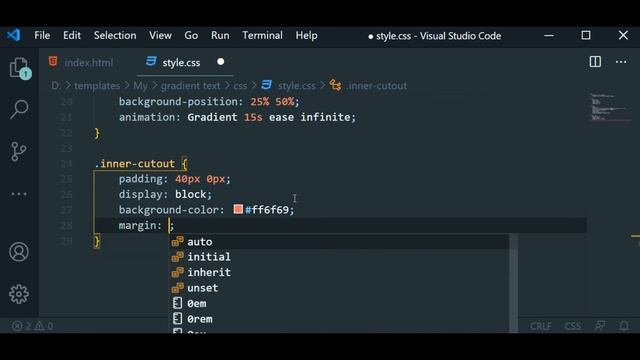The height and width of the screenshot is (360, 640).
Task: Open the Go menu
Action: [x=191, y=36]
